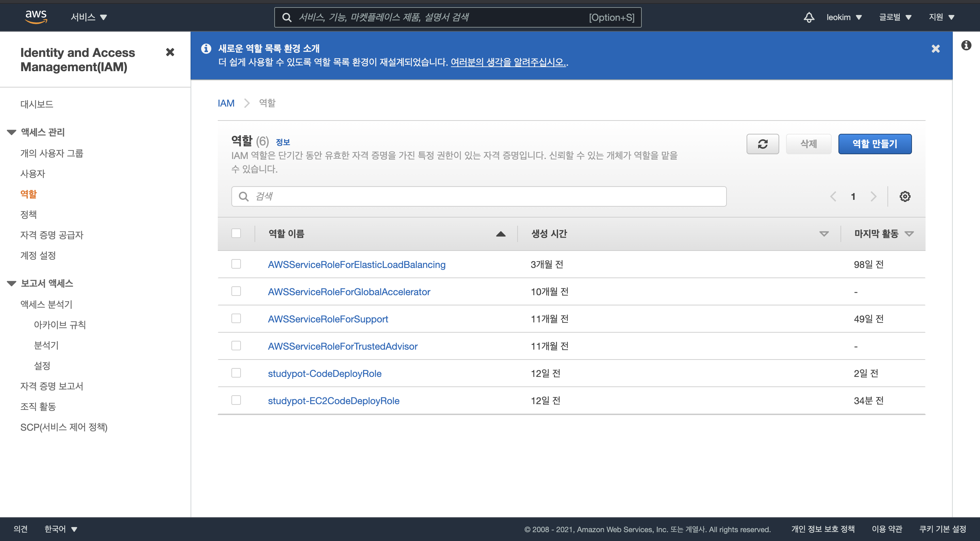Open 액세스 분석기 in sidebar

point(46,305)
